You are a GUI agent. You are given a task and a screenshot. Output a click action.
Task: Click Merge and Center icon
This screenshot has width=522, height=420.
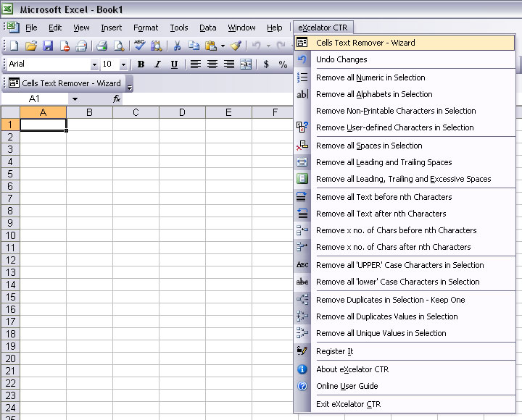click(246, 64)
